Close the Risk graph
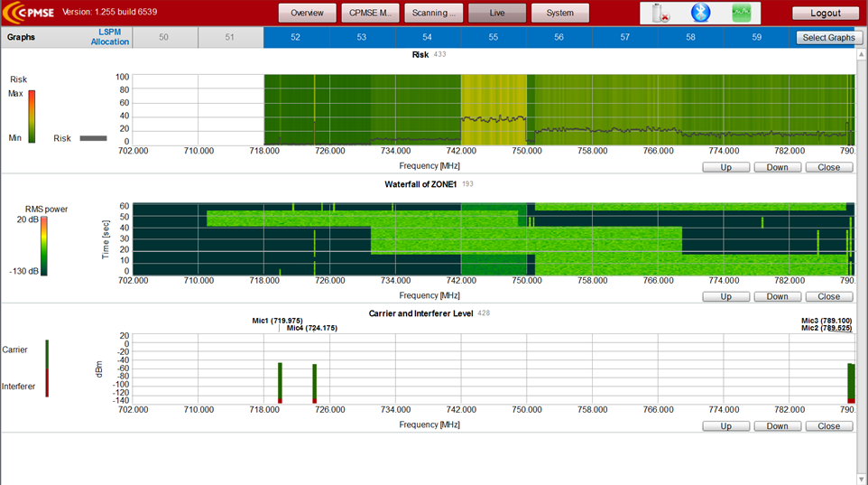Image resolution: width=868 pixels, height=485 pixels. (828, 167)
